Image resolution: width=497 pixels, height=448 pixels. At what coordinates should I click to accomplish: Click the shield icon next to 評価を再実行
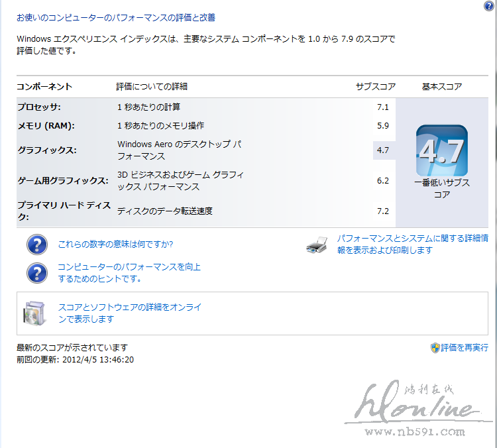click(x=435, y=347)
